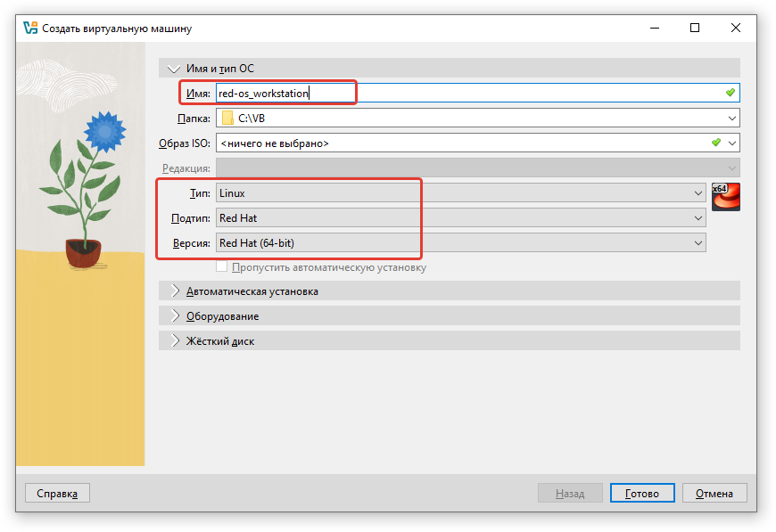Viewport: 776px width, 532px height.
Task: Click the Версия label
Action: tap(191, 243)
